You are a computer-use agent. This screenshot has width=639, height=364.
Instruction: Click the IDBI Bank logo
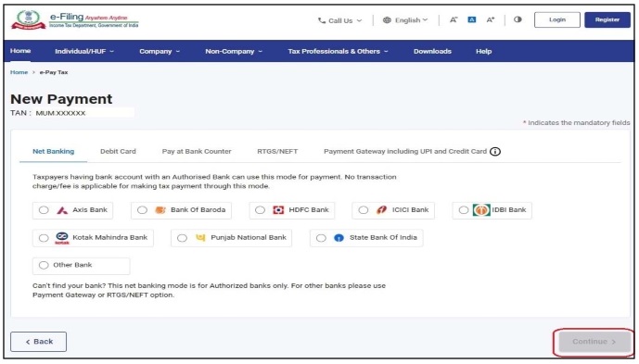coord(481,210)
